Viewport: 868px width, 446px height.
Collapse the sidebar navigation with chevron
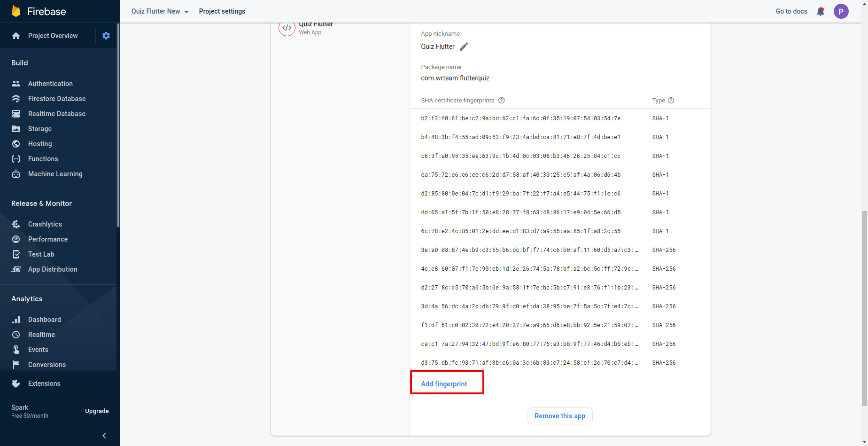click(104, 436)
